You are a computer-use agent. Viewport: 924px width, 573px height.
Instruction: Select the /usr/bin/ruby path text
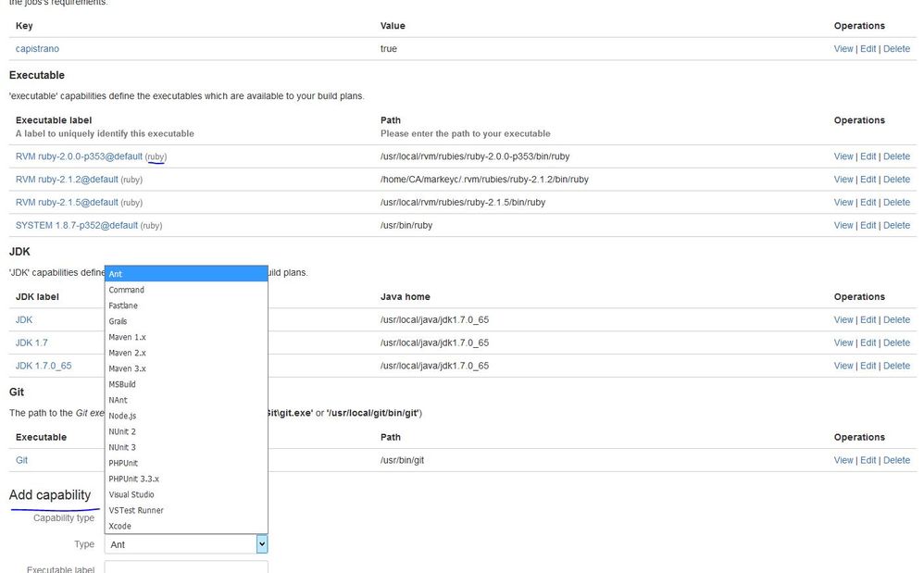click(x=406, y=226)
